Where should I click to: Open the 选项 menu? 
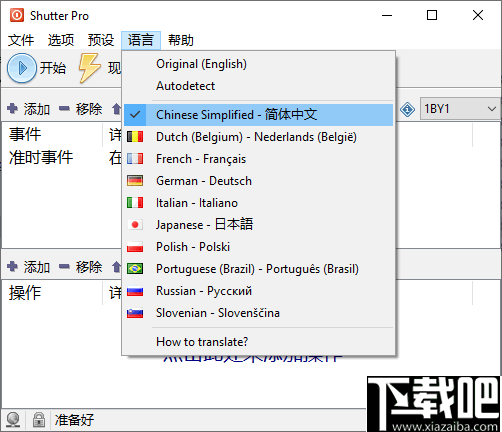tap(61, 40)
